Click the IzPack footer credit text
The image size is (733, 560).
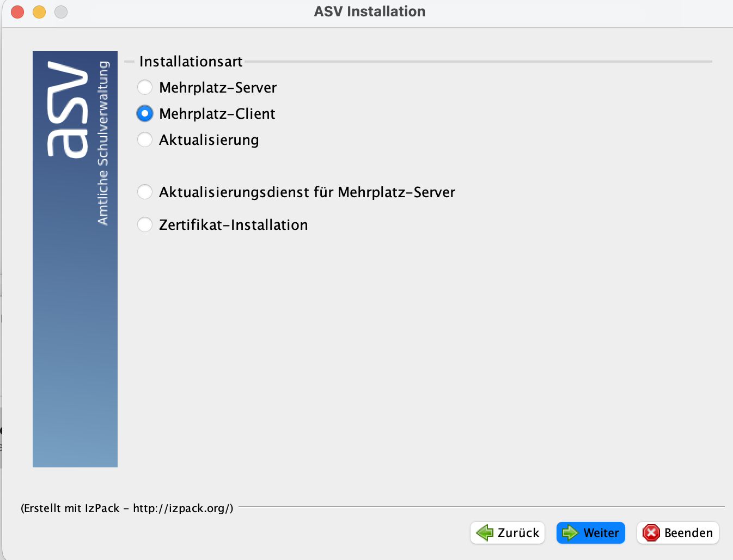coord(127,508)
